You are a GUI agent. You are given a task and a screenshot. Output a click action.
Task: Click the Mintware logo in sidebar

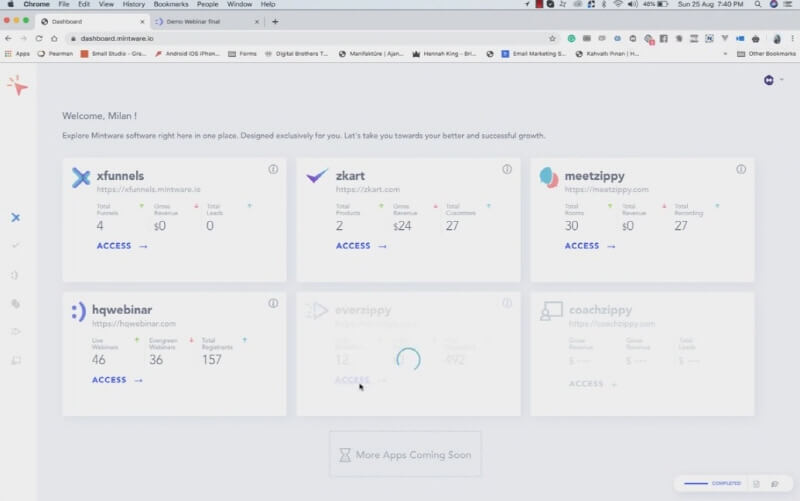(x=18, y=86)
